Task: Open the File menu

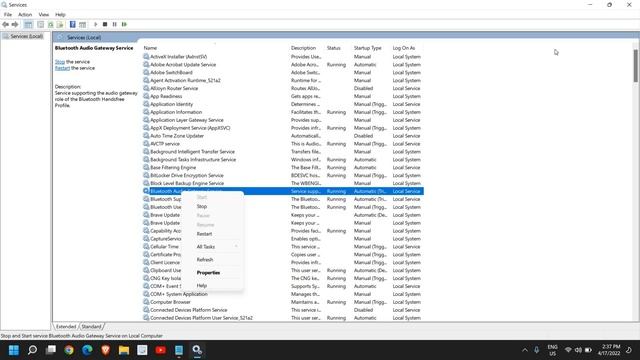Action: [x=8, y=15]
